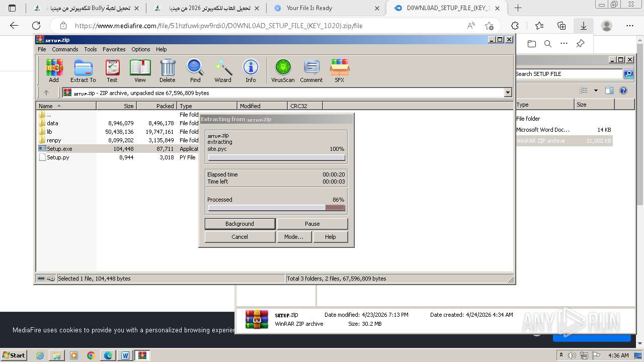This screenshot has width=644, height=362.
Task: Open WinRAR Help menu
Action: (x=161, y=49)
